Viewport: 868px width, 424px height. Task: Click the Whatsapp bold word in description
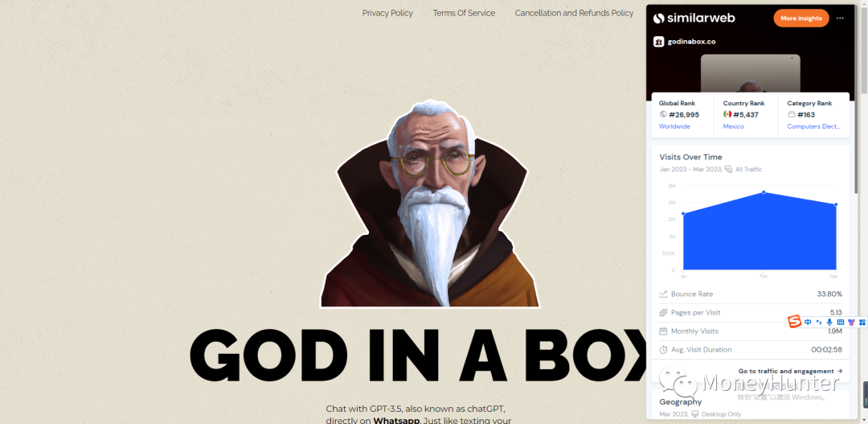point(397,421)
